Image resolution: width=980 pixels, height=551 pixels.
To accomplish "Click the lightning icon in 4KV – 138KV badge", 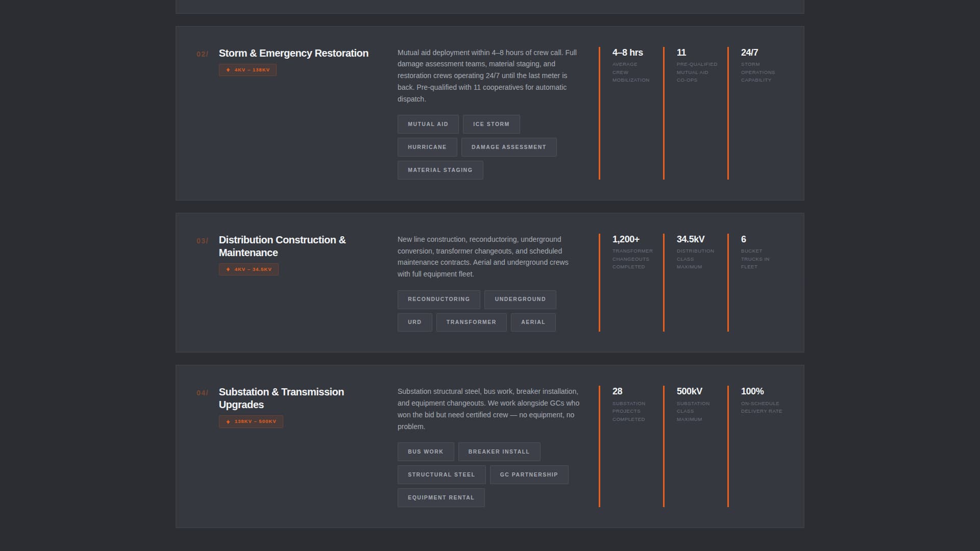I will pyautogui.click(x=228, y=70).
